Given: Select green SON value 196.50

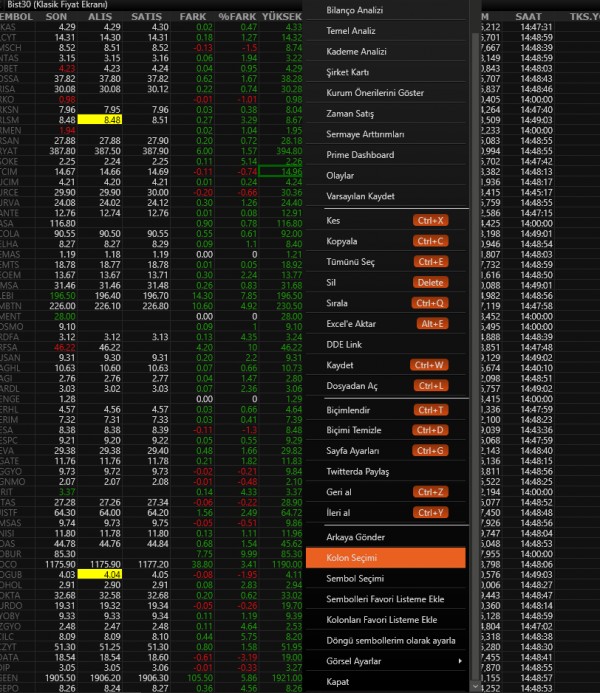Looking at the screenshot, I should [57, 296].
